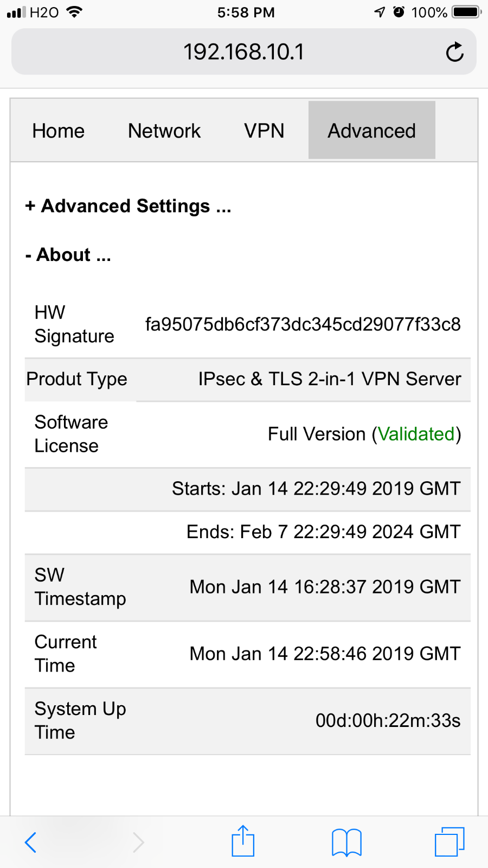
Task: Select the HW Signature hash value
Action: point(303,324)
